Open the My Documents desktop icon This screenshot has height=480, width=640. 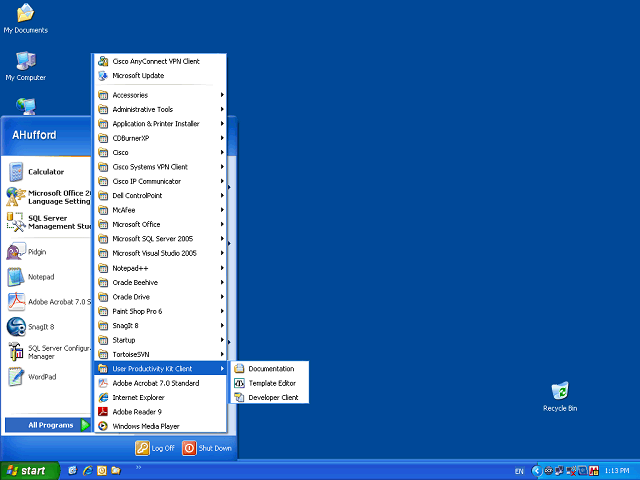tap(25, 18)
